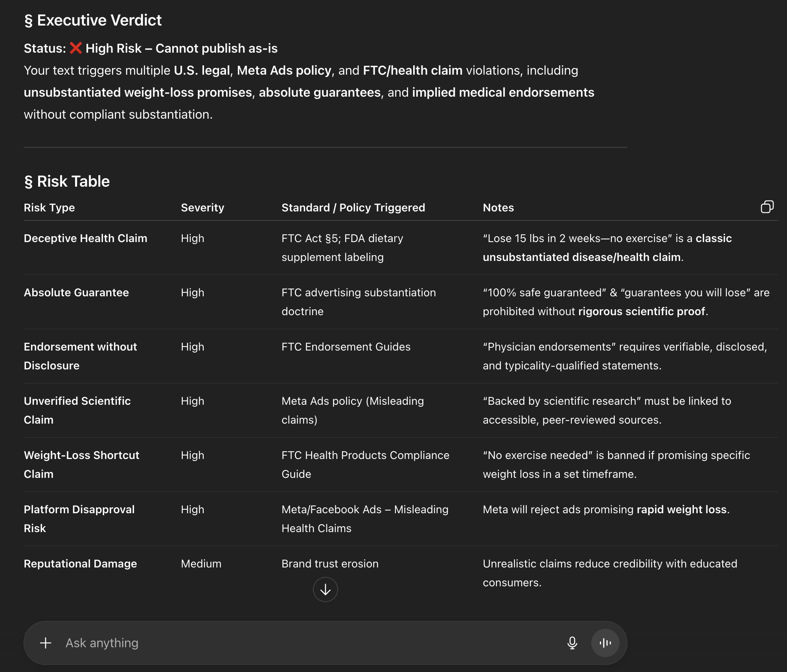The height and width of the screenshot is (672, 787).
Task: Click the Absolute Guarantee row label
Action: pos(76,292)
